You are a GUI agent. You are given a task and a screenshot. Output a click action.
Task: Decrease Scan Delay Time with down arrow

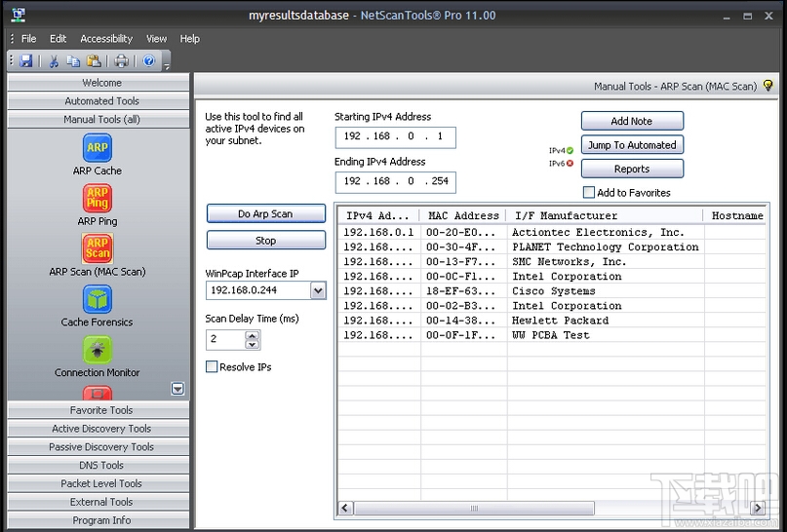click(x=253, y=345)
